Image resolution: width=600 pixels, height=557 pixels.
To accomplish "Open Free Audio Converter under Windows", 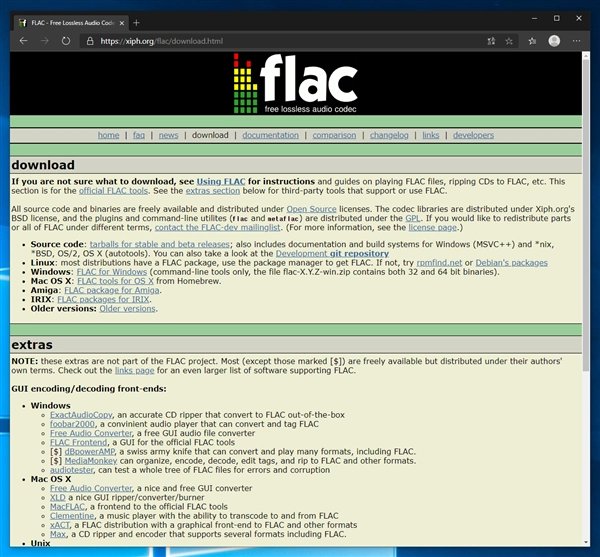I will (91, 433).
